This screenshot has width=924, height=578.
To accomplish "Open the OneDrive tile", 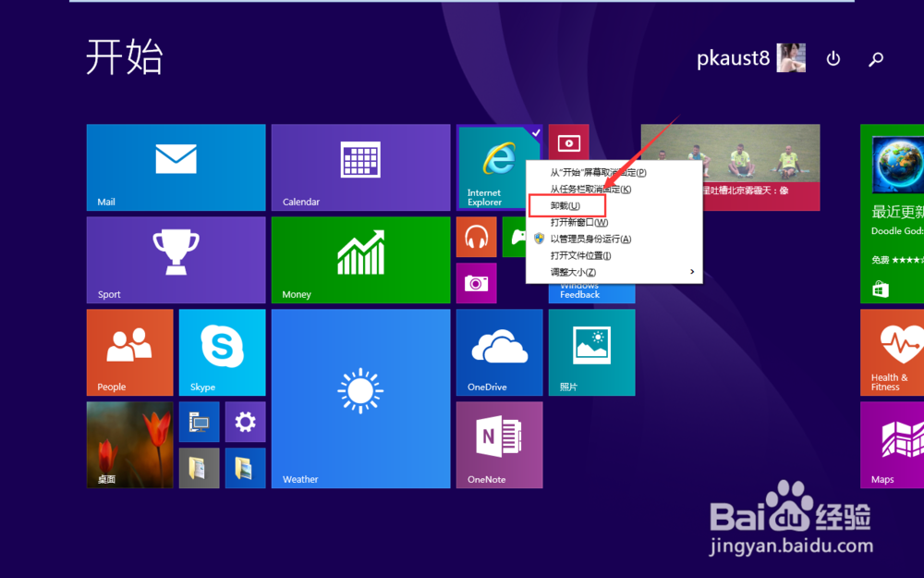I will [499, 352].
